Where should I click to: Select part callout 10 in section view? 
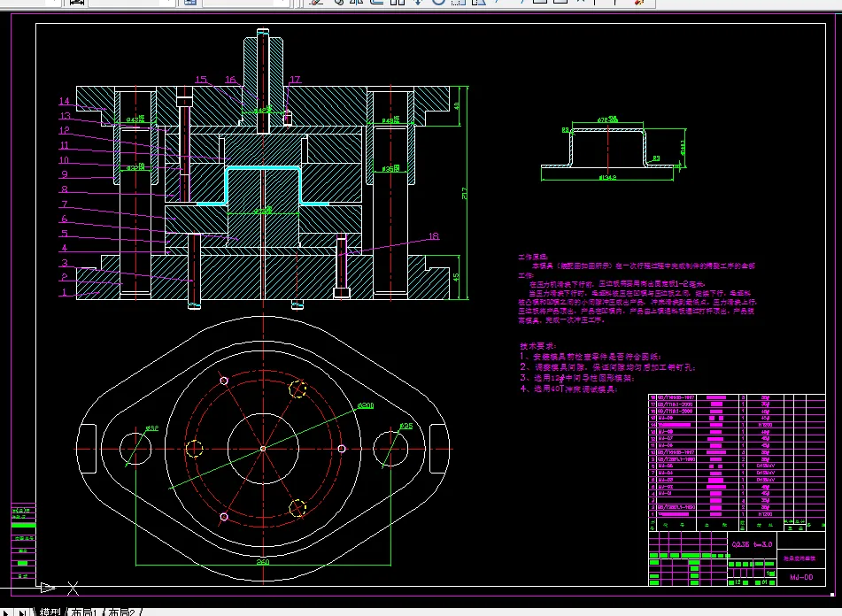pos(64,160)
